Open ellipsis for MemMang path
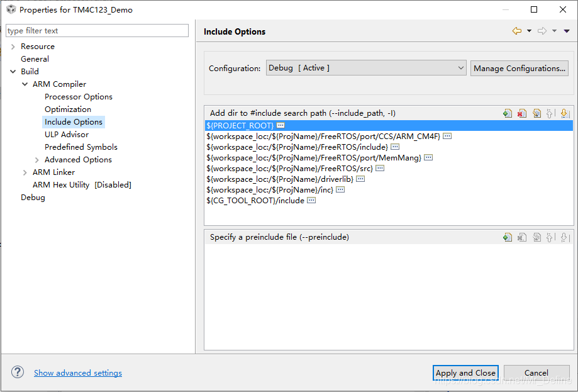Image resolution: width=578 pixels, height=392 pixels. [428, 157]
